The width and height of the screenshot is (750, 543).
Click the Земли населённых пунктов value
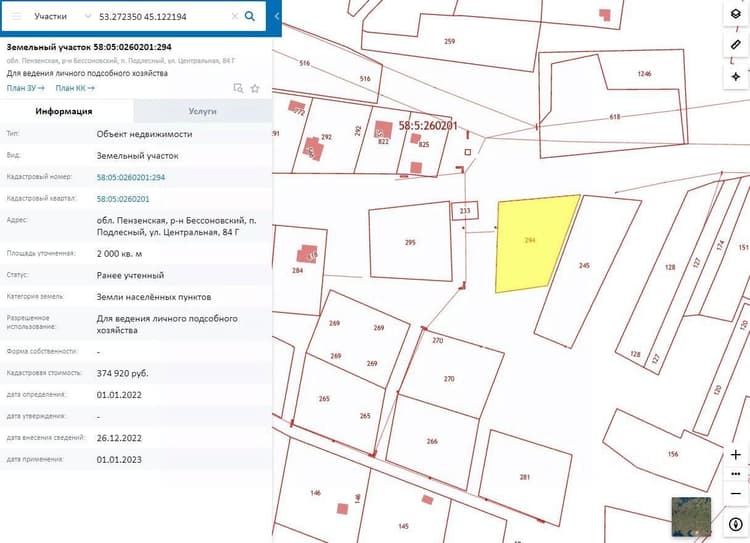point(154,297)
